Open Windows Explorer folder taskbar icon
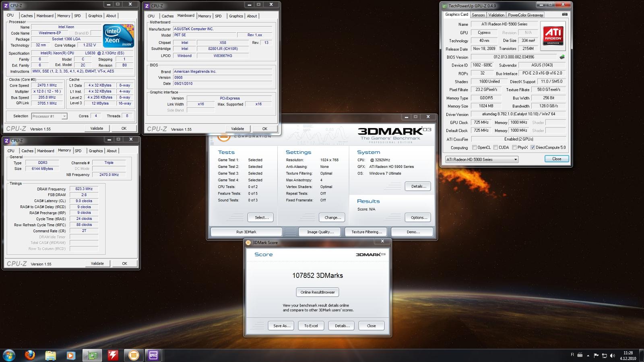The height and width of the screenshot is (362, 644). pyautogui.click(x=50, y=355)
